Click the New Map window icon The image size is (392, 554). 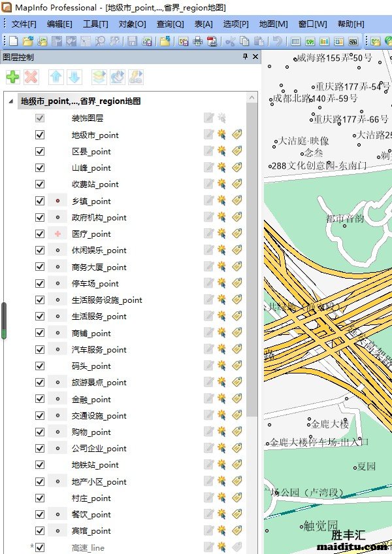[310, 42]
